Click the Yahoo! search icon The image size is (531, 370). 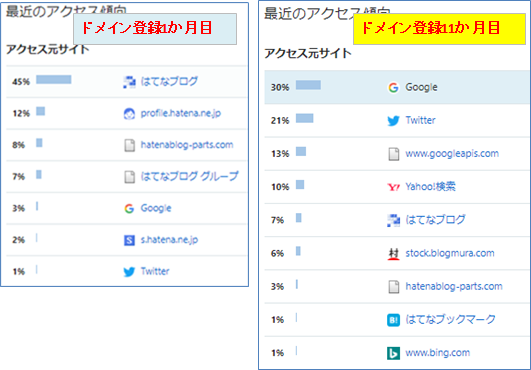pyautogui.click(x=393, y=187)
